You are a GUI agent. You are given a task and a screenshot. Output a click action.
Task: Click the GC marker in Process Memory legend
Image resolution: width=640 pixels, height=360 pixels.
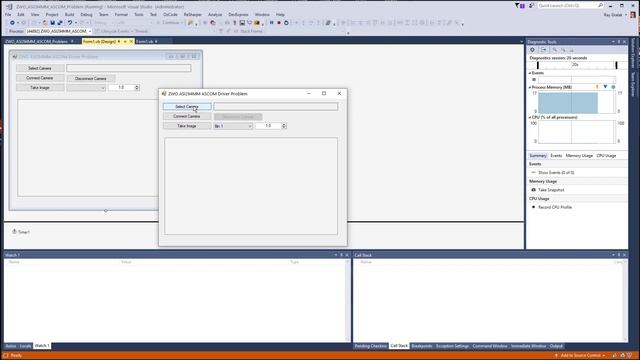pos(597,87)
